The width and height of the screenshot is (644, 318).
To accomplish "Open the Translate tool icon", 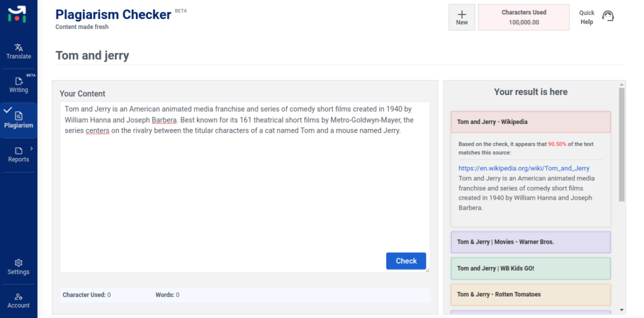I will 18,47.
